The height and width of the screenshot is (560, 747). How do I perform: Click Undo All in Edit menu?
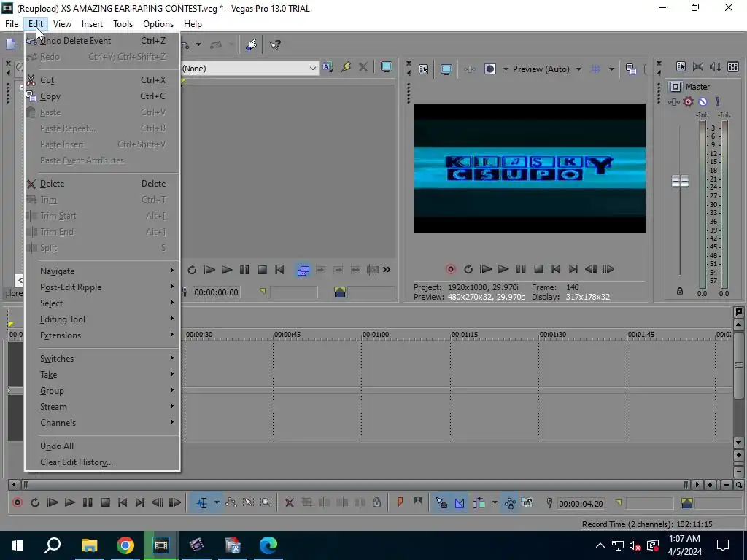[102, 446]
